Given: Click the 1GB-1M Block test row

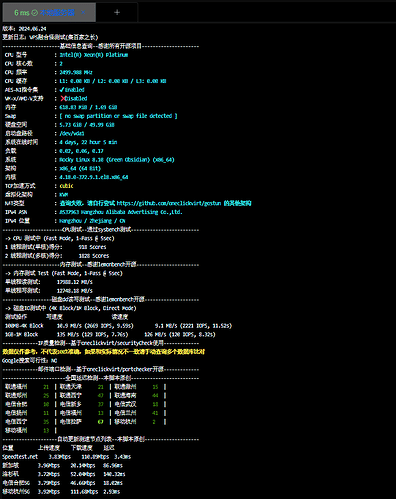Looking at the screenshot, I should (x=110, y=334).
